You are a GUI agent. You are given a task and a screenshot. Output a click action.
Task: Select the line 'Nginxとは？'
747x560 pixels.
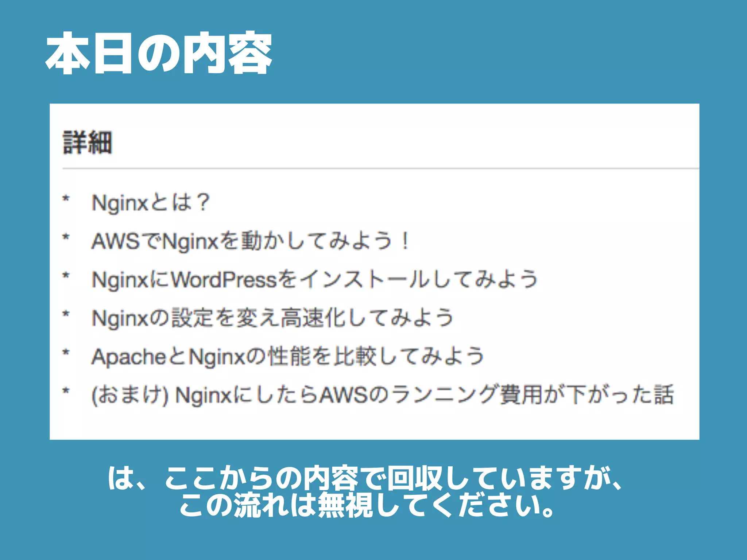tap(151, 202)
